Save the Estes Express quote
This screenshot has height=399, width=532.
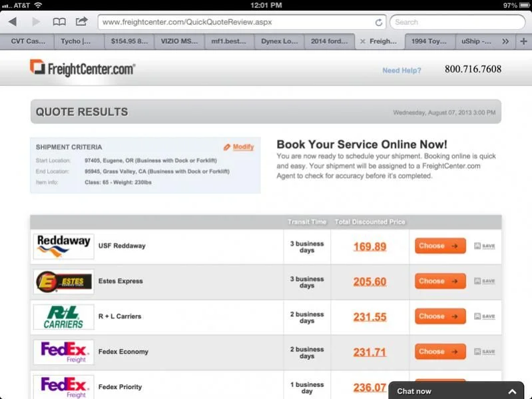pos(485,281)
